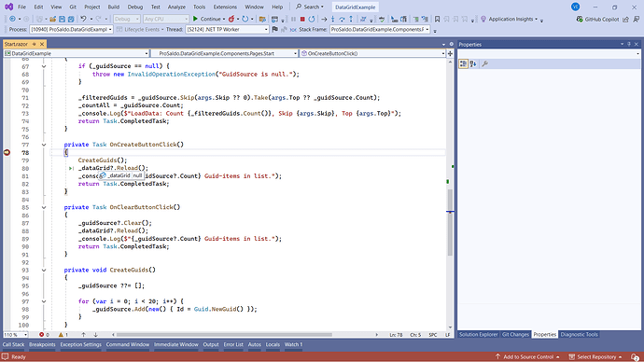Click the Step Into icon

tap(333, 19)
